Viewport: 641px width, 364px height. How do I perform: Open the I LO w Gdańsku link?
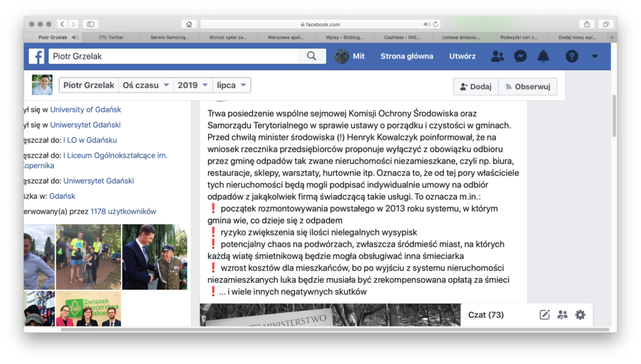tap(90, 140)
